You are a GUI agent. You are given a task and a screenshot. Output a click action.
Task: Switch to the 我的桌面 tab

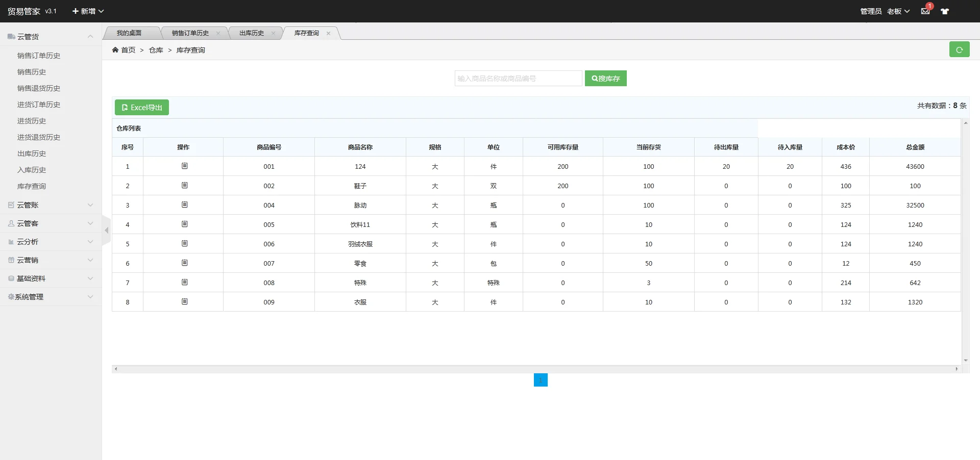point(129,33)
